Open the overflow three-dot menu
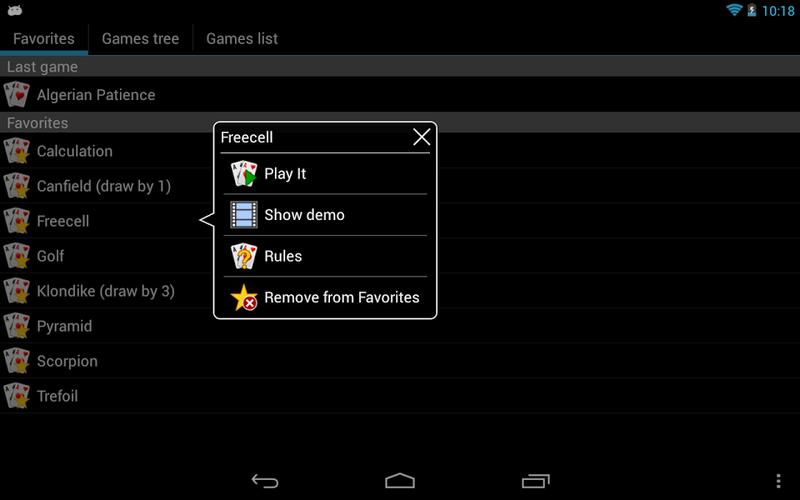 pyautogui.click(x=778, y=481)
